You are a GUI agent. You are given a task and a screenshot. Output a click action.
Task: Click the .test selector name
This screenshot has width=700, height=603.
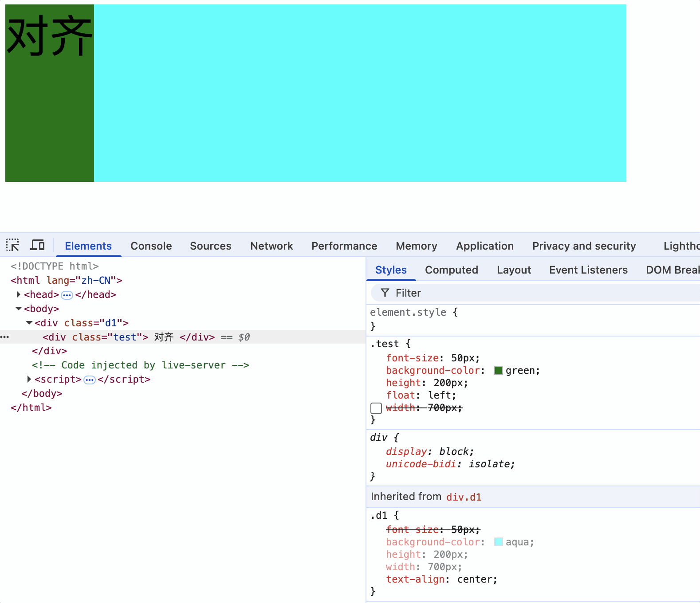click(385, 344)
